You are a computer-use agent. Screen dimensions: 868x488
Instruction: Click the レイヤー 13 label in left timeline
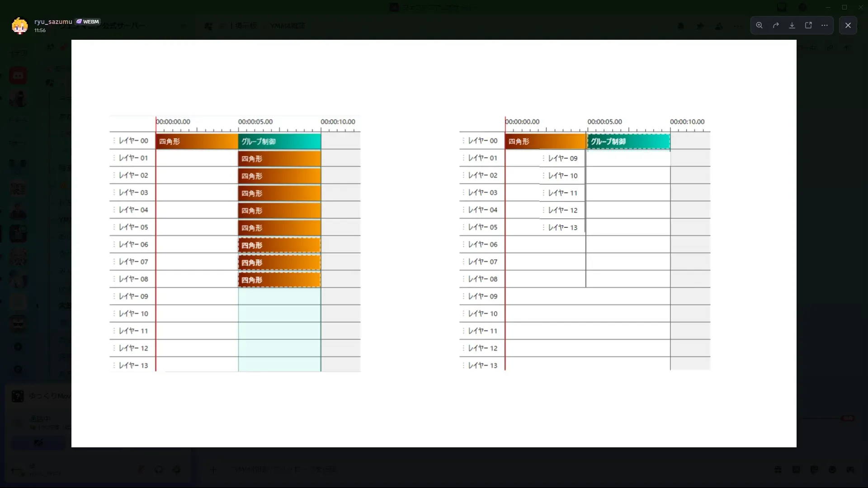[133, 365]
